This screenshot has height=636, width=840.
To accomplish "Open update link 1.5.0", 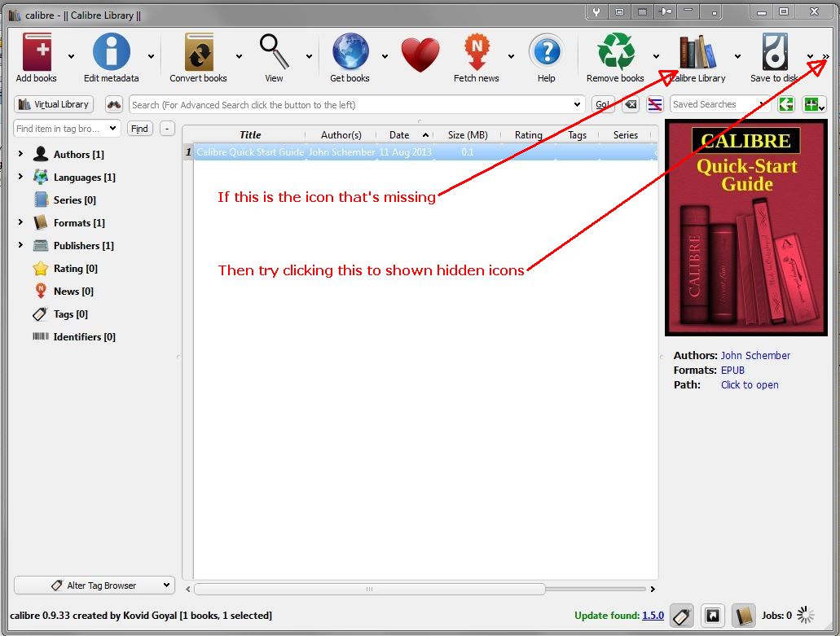I will coord(653,616).
